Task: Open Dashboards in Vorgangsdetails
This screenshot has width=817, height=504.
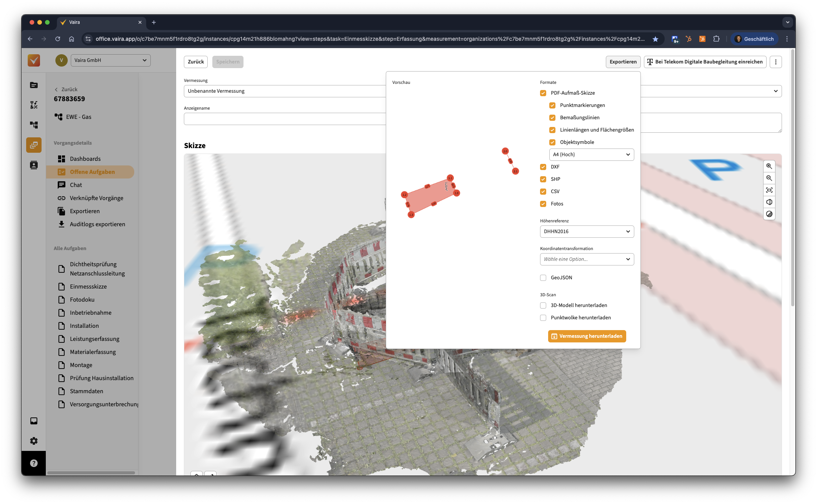Action: point(85,159)
